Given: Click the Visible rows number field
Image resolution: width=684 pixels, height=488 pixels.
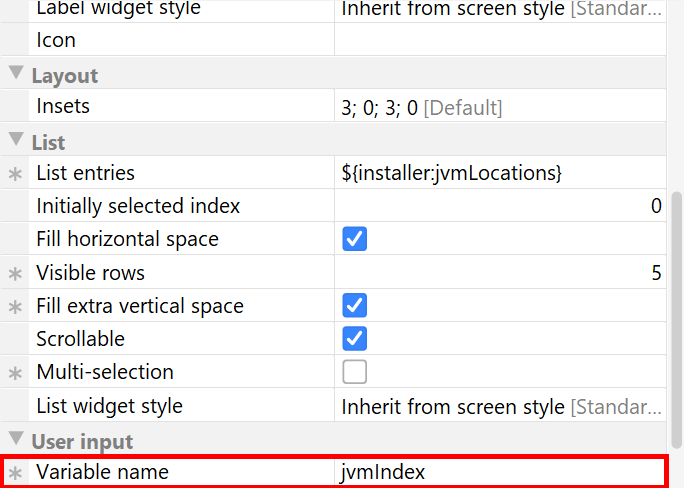Looking at the screenshot, I should click(500, 273).
